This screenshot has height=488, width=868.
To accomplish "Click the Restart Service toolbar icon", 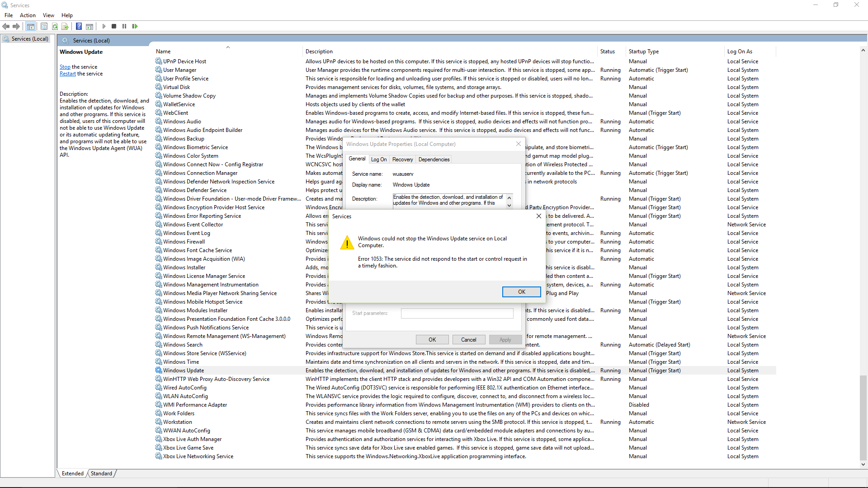I will [135, 26].
